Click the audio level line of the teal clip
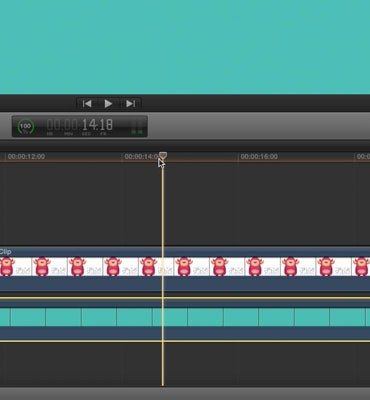 pos(185,341)
